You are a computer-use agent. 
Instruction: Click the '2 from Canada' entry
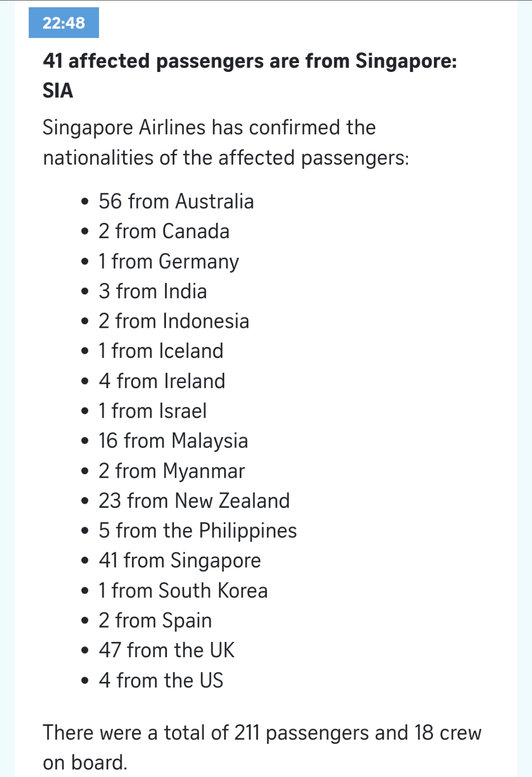tap(164, 231)
